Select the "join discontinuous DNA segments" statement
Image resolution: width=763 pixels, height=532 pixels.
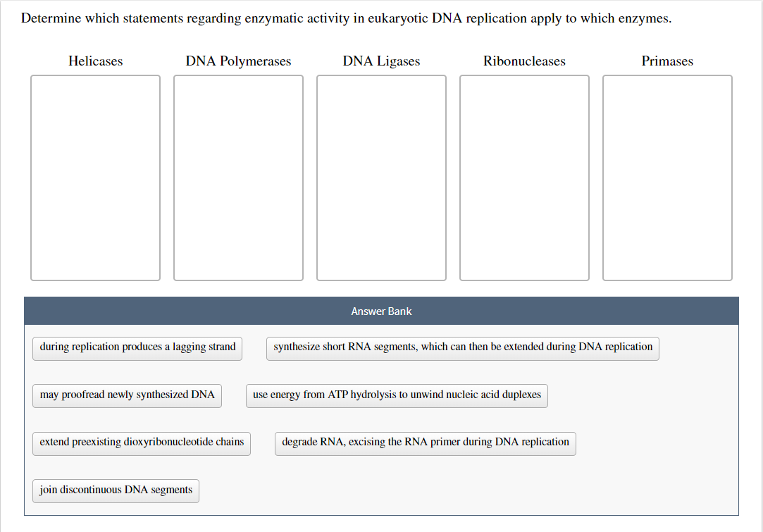pos(115,490)
